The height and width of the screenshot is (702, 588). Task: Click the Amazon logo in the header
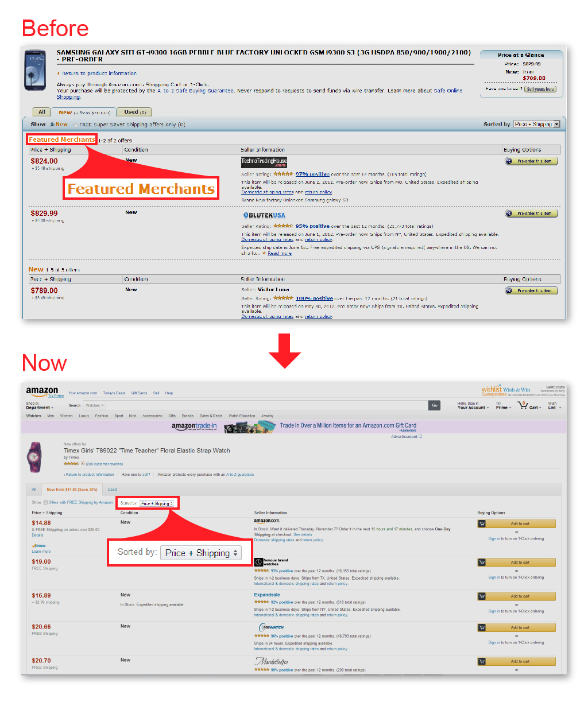[42, 391]
